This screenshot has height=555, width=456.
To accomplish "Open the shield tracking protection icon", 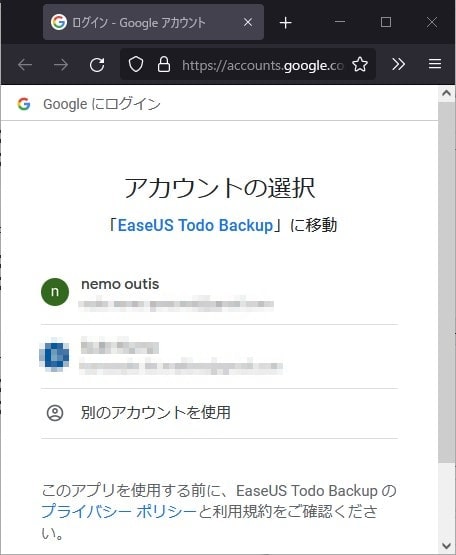I will tap(136, 64).
